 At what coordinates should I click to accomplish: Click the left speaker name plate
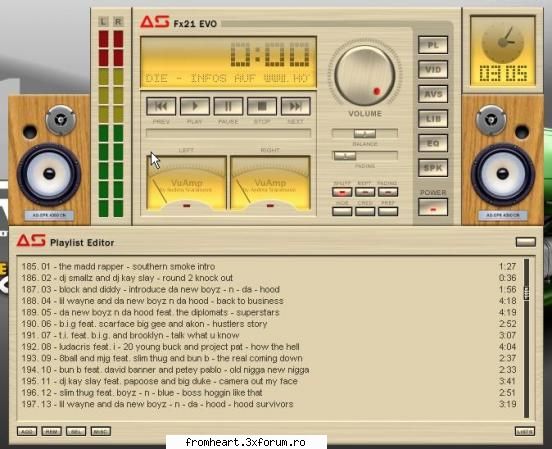point(49,215)
